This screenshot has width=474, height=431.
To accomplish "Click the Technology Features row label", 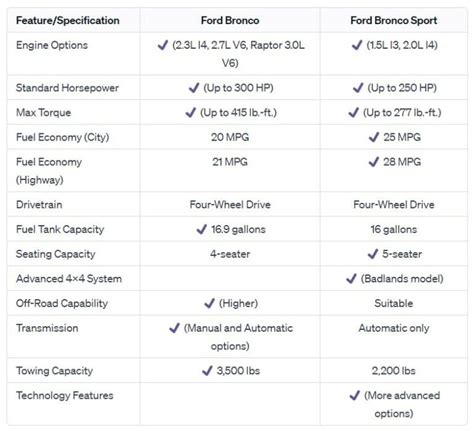I will click(x=65, y=395).
